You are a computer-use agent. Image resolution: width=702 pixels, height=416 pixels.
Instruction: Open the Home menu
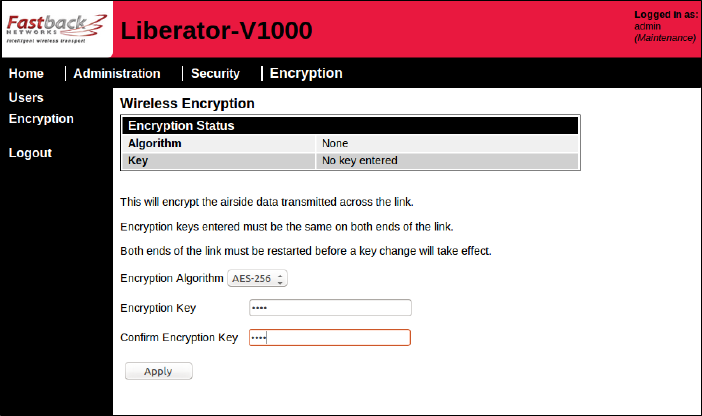click(26, 73)
